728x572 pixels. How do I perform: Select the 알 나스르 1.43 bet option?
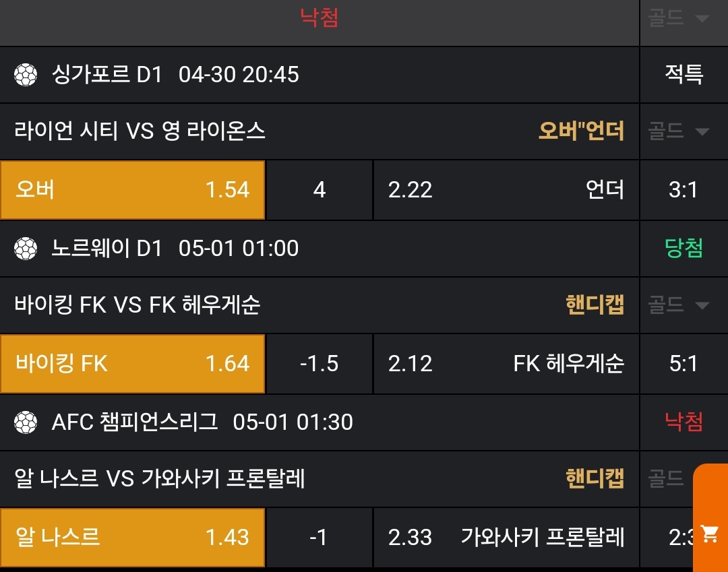click(x=132, y=538)
